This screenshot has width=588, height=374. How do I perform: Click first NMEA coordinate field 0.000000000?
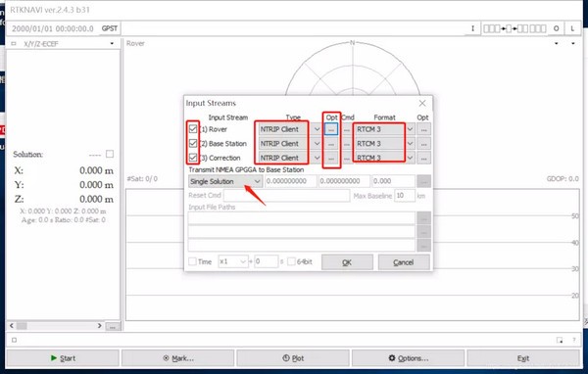coord(291,181)
